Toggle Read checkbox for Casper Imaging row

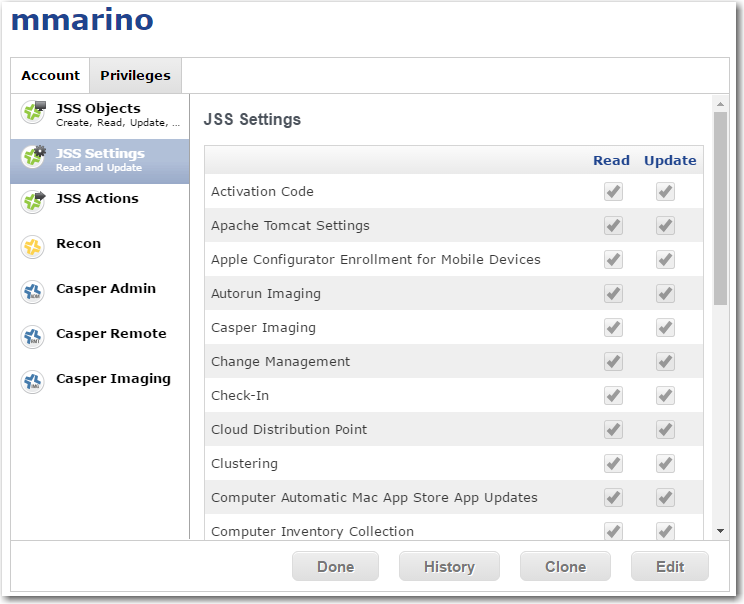(613, 327)
